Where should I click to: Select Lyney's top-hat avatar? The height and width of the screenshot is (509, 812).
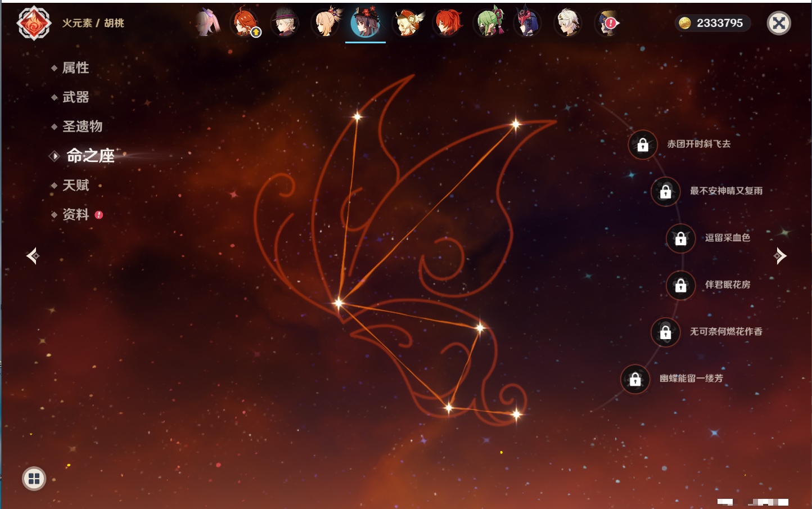[x=285, y=23]
